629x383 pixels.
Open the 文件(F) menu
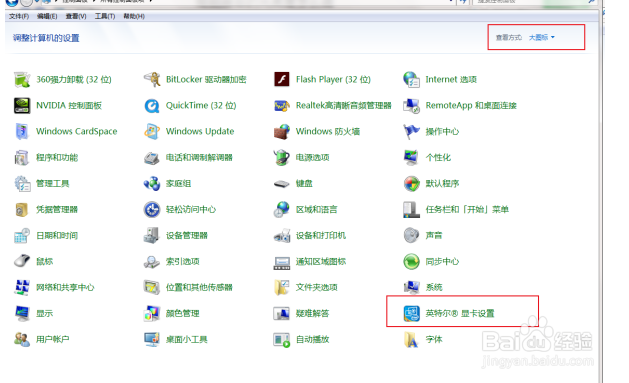19,16
